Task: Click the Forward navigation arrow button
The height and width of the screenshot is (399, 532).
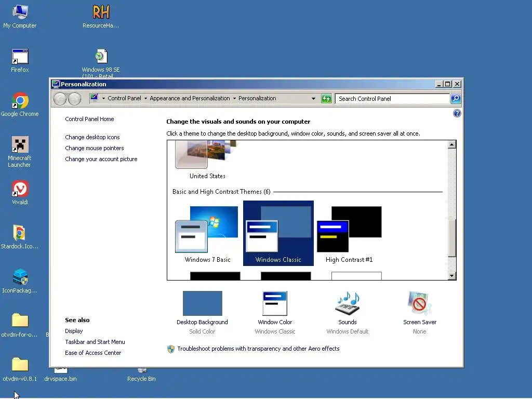Action: [74, 99]
